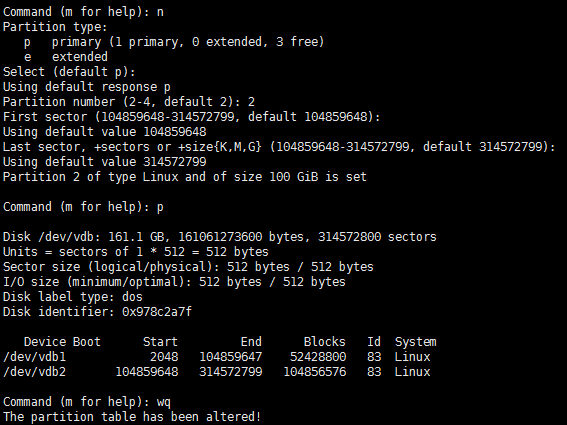Click the vdb2 end sector 314572799
Screen dimensions: 567x425
click(231, 372)
